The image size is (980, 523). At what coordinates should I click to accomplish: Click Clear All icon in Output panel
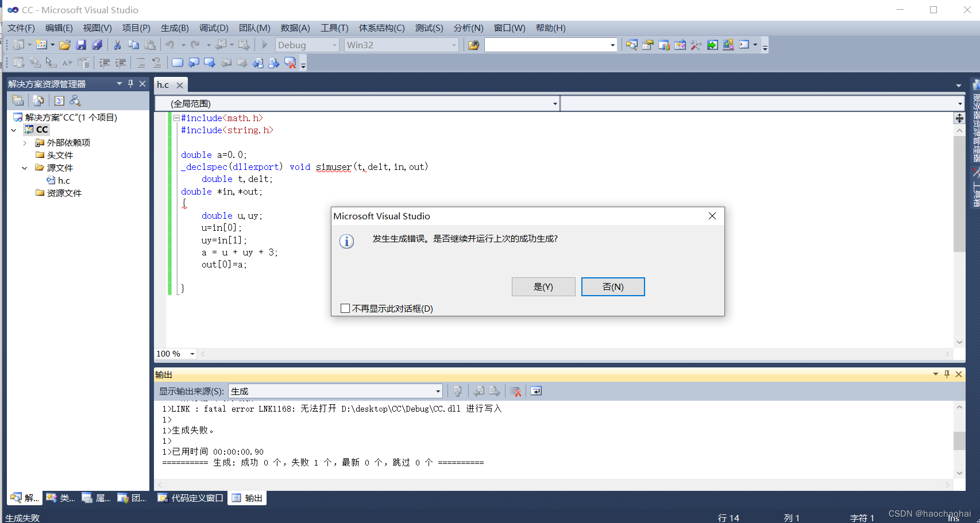pos(515,391)
